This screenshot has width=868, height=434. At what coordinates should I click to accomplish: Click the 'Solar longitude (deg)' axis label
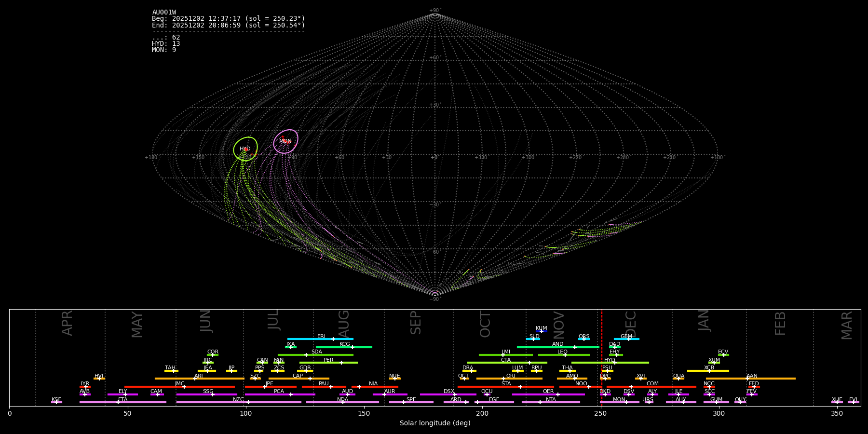point(435,423)
